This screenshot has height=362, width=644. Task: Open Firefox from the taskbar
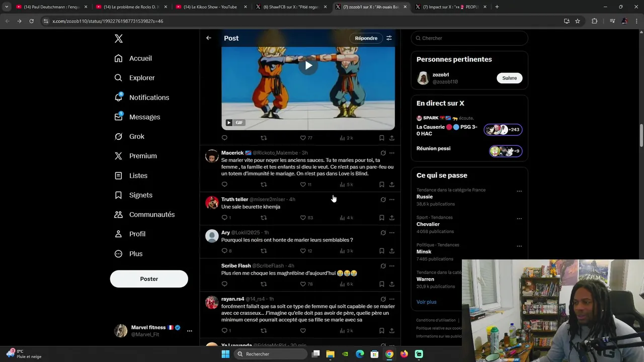point(404,354)
